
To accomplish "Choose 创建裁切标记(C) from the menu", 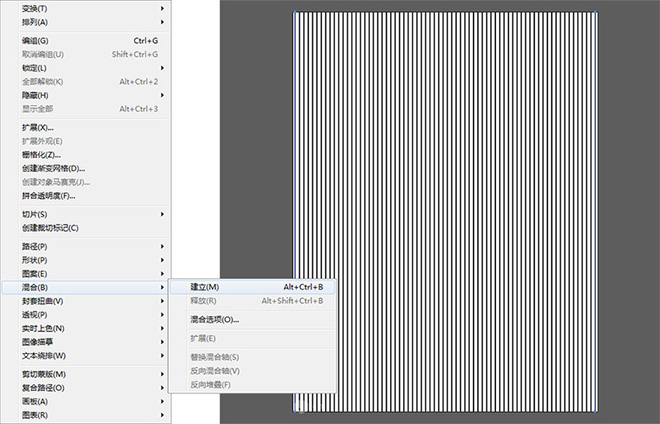I will [50, 228].
